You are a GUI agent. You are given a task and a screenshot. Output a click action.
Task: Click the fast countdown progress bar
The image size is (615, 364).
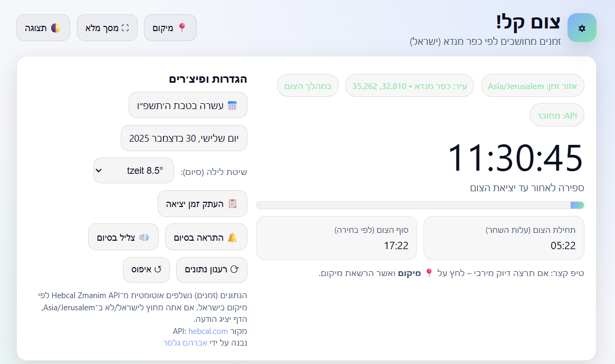click(420, 205)
